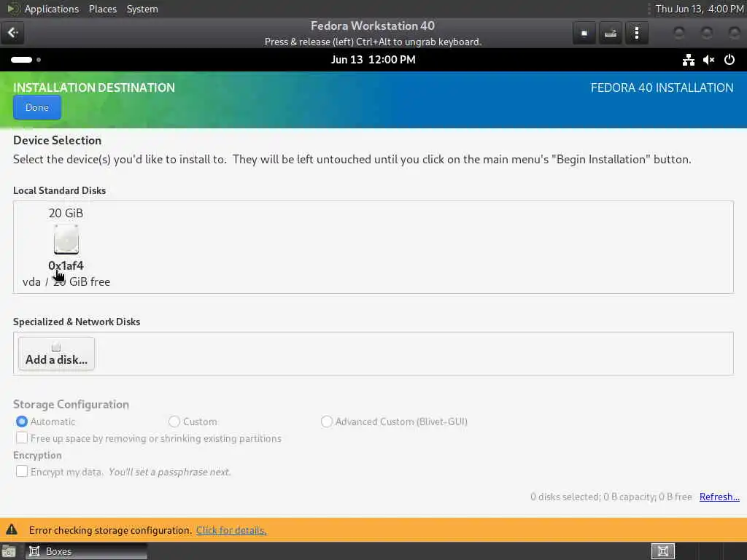This screenshot has height=560, width=747.
Task: Open the Applications menu
Action: (x=52, y=9)
